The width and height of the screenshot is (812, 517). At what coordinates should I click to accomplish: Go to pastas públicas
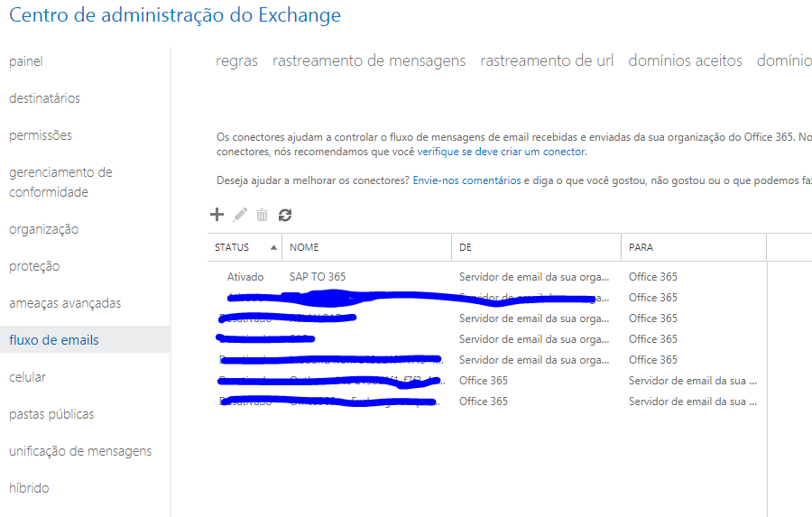click(51, 414)
